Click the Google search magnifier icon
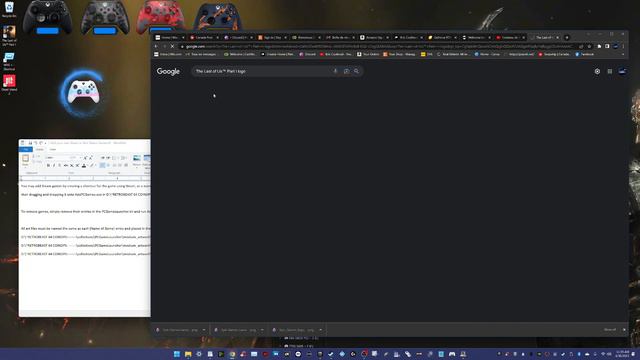 pos(356,71)
